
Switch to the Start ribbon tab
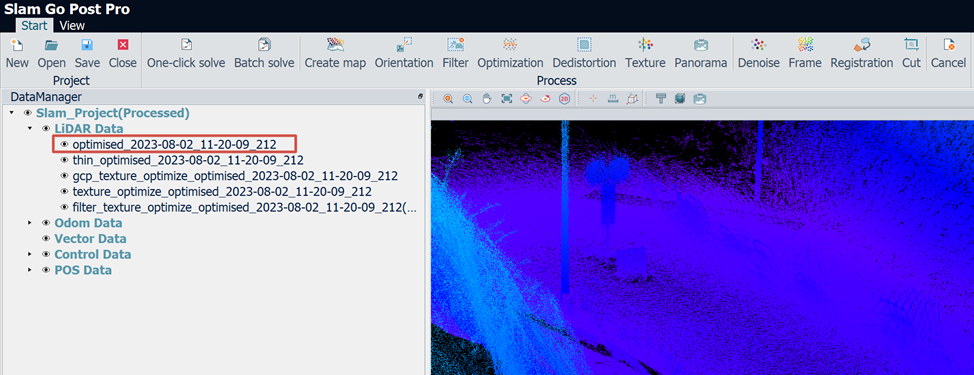[x=35, y=25]
